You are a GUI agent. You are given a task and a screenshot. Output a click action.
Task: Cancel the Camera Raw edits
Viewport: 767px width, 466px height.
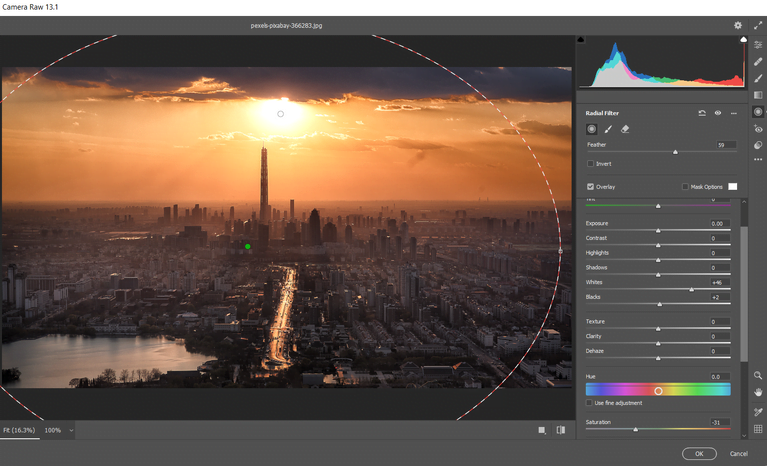(738, 453)
